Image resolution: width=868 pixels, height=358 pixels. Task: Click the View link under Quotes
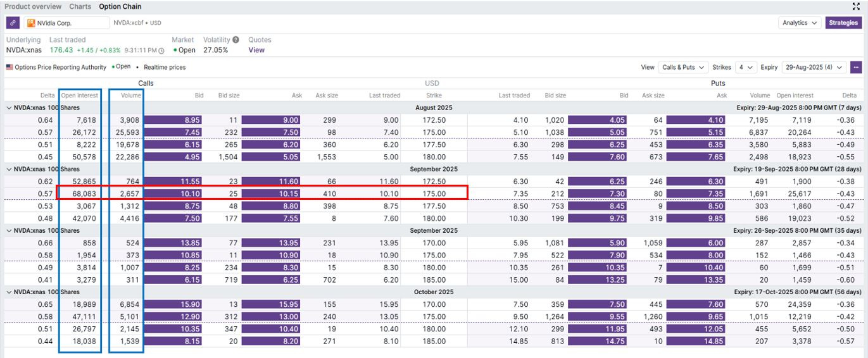[256, 50]
